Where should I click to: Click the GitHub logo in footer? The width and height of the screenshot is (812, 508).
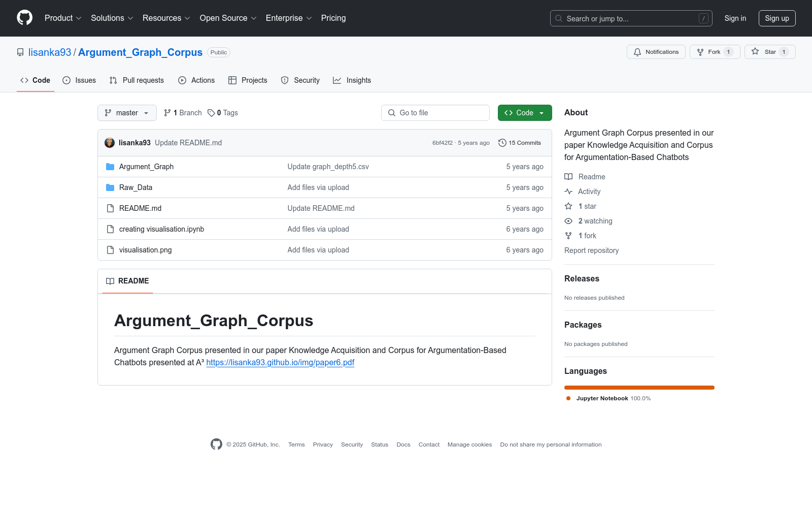pos(216,444)
